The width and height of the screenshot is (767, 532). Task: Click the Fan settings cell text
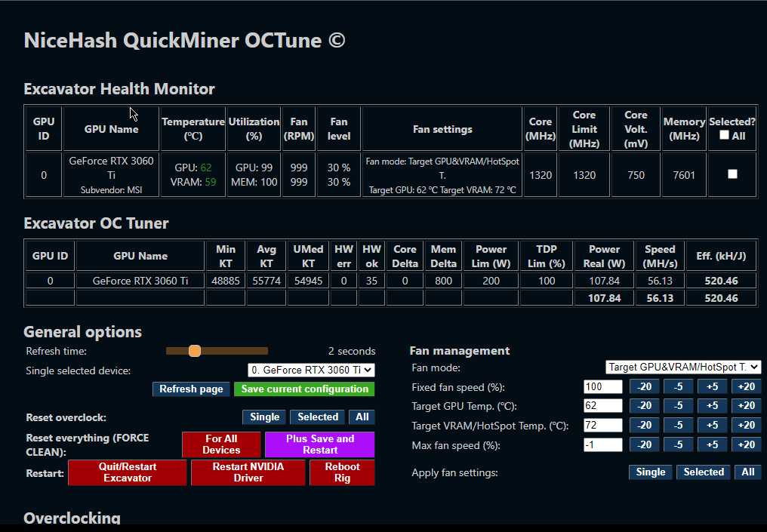pyautogui.click(x=442, y=175)
